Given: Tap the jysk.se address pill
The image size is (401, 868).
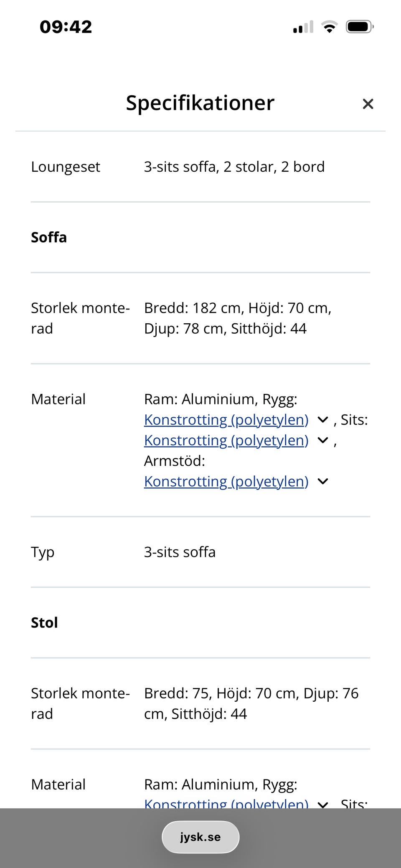Looking at the screenshot, I should (200, 837).
